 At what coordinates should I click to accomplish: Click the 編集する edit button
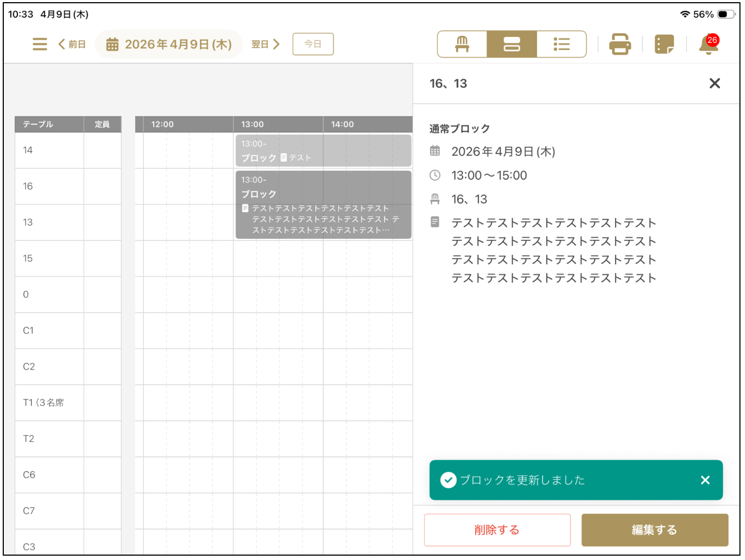(x=654, y=530)
